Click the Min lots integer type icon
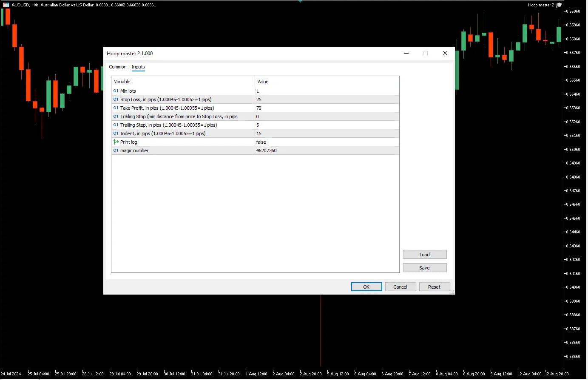588x380 pixels. coord(116,91)
